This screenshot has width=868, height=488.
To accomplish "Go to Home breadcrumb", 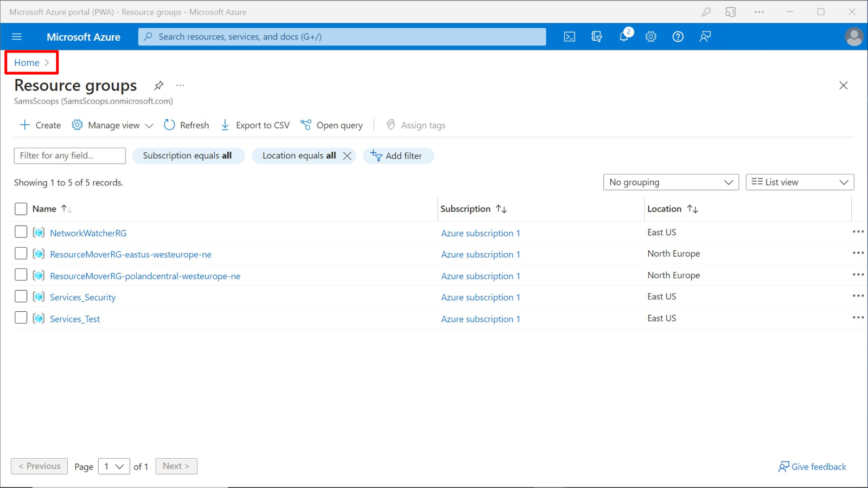I will pyautogui.click(x=27, y=63).
